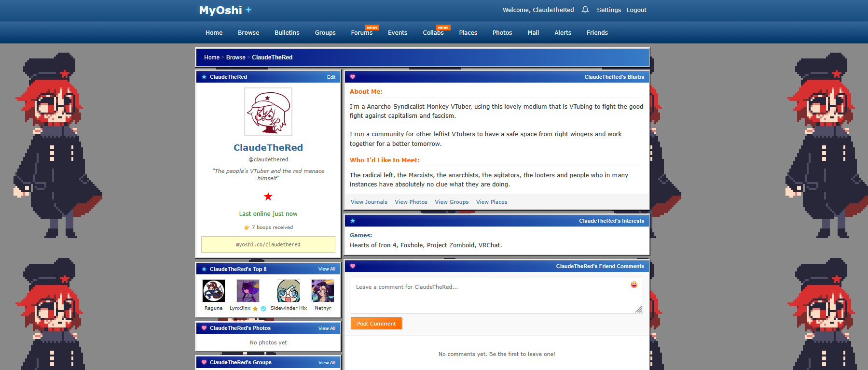Viewport: 868px width, 370px height.
Task: Click the Browse breadcrumb link
Action: pos(235,57)
